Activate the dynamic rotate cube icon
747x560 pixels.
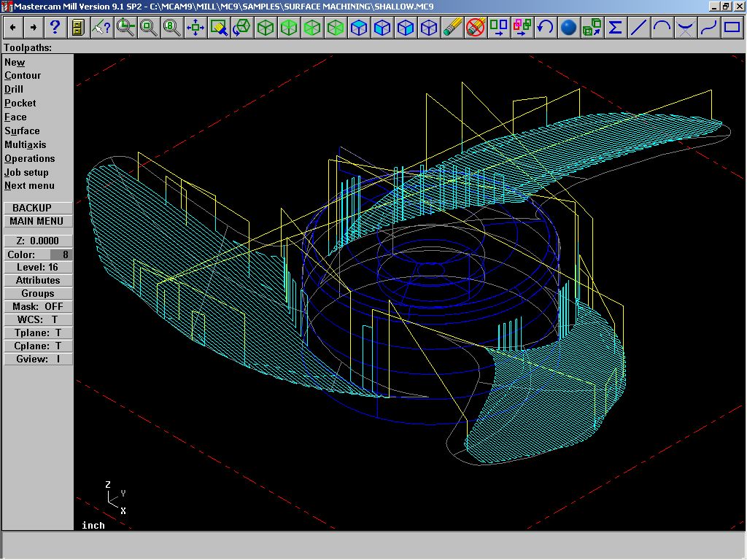[x=241, y=28]
